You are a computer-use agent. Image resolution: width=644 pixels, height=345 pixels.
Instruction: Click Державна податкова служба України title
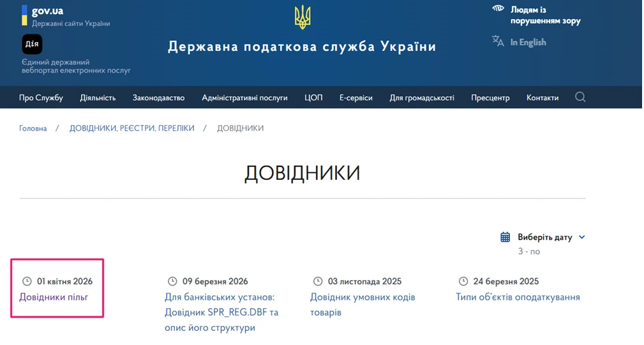pos(302,47)
